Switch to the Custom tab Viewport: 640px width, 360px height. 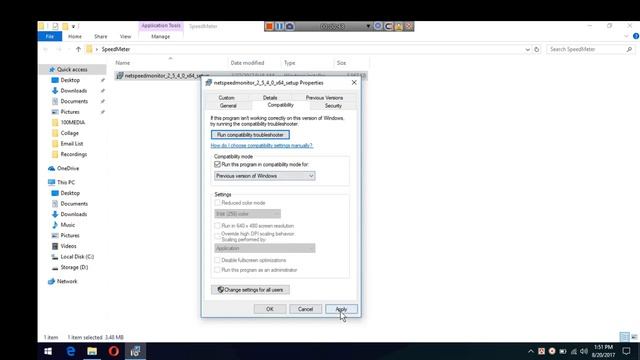coord(227,98)
